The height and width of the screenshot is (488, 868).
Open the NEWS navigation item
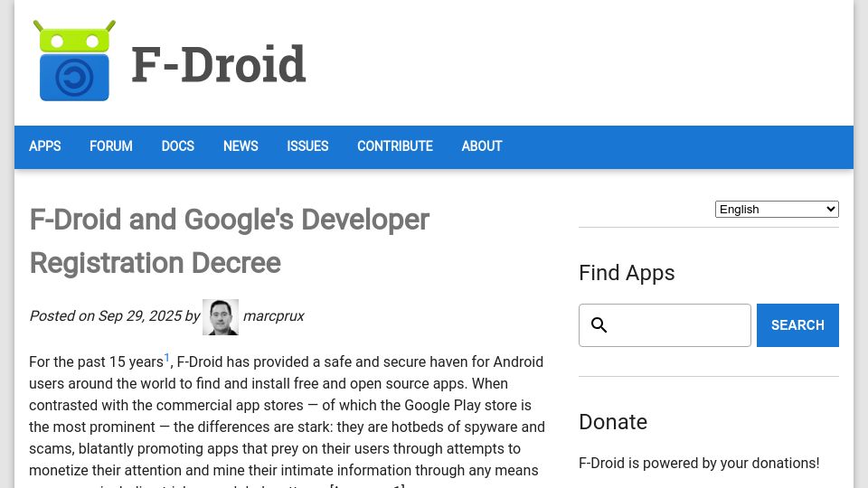pos(241,146)
